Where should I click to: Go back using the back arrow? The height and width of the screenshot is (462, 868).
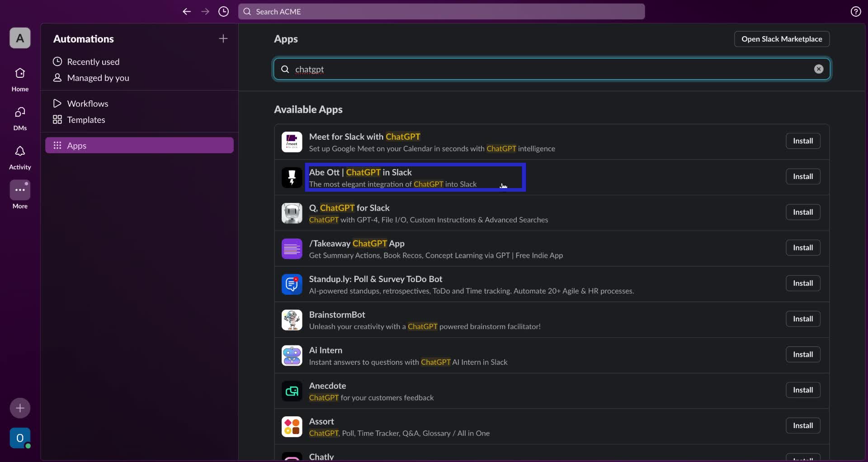coord(187,11)
